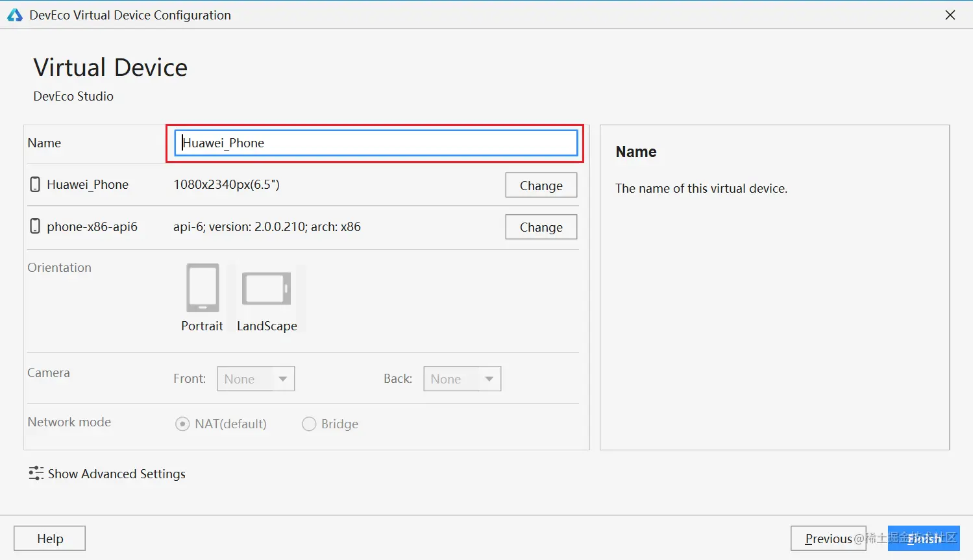Open the Help button
Image resolution: width=973 pixels, height=560 pixels.
point(50,539)
